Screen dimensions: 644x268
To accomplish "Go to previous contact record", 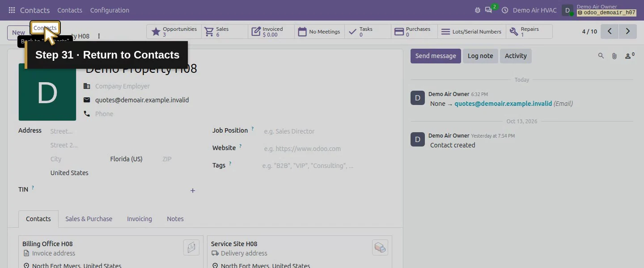I will coord(610,32).
